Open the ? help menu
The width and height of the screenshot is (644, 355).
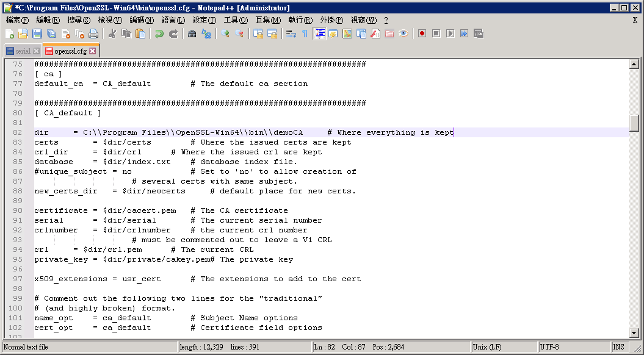386,20
